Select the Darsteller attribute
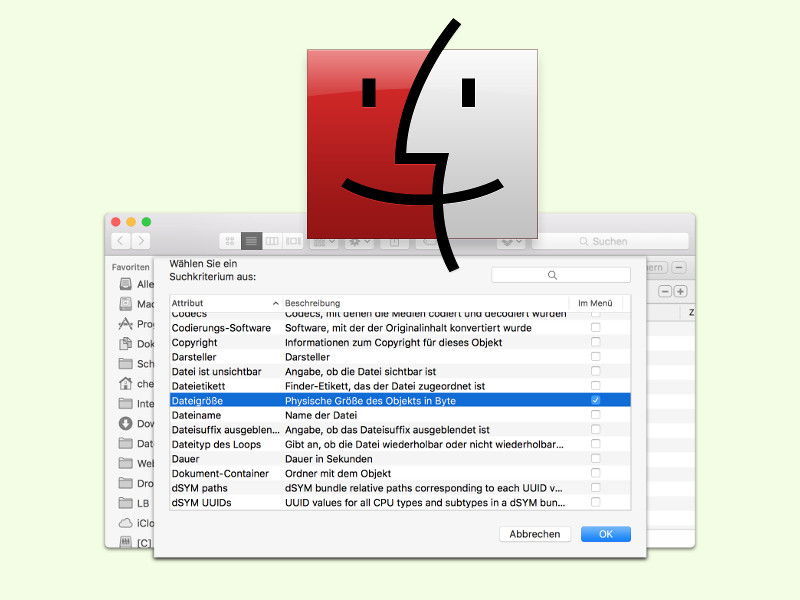 [x=400, y=357]
